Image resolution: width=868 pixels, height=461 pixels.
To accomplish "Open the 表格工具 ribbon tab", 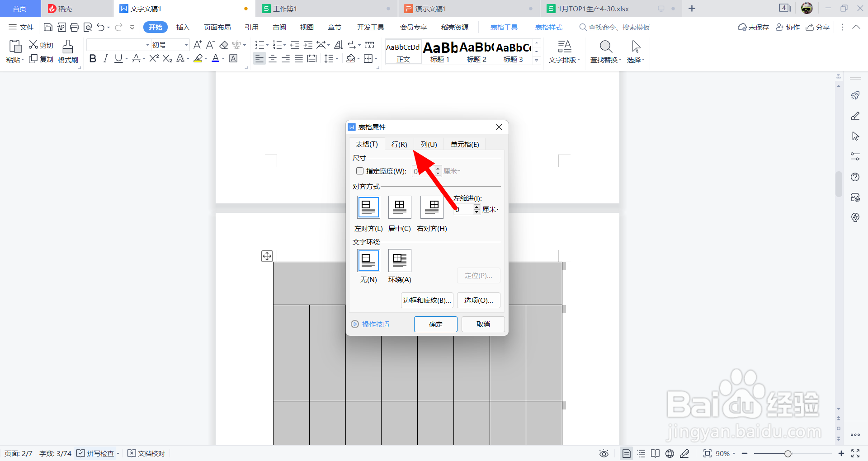I will click(x=504, y=28).
